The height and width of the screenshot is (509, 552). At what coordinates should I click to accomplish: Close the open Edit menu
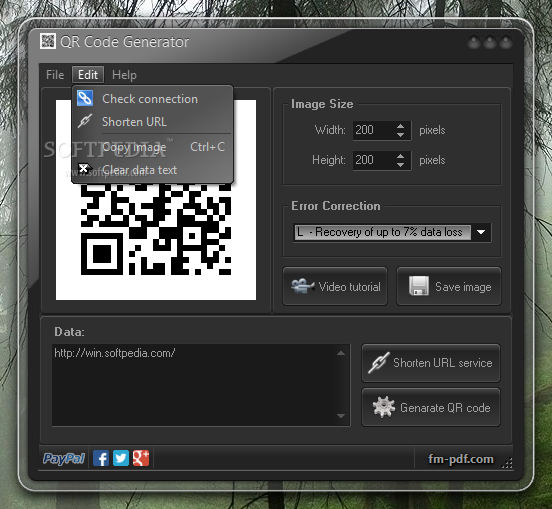(88, 75)
